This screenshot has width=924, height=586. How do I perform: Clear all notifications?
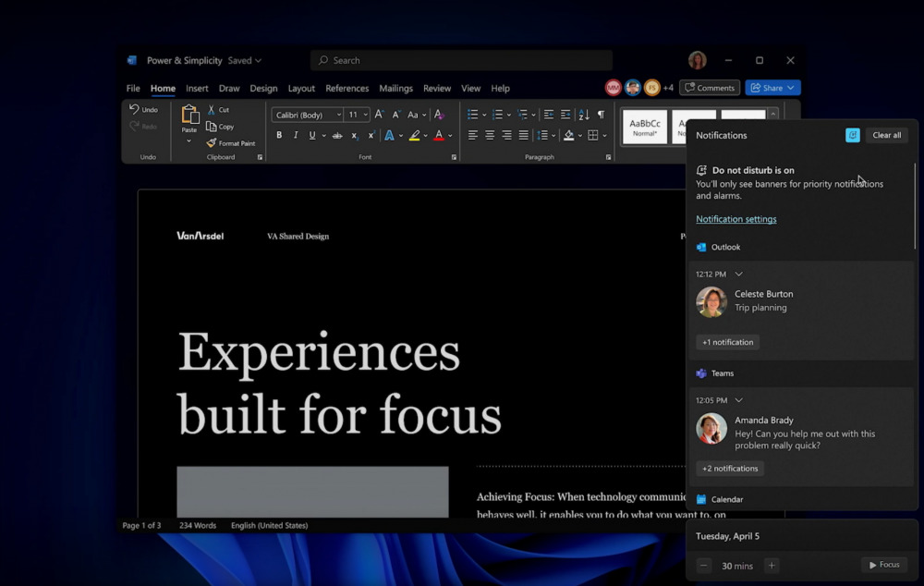tap(886, 135)
